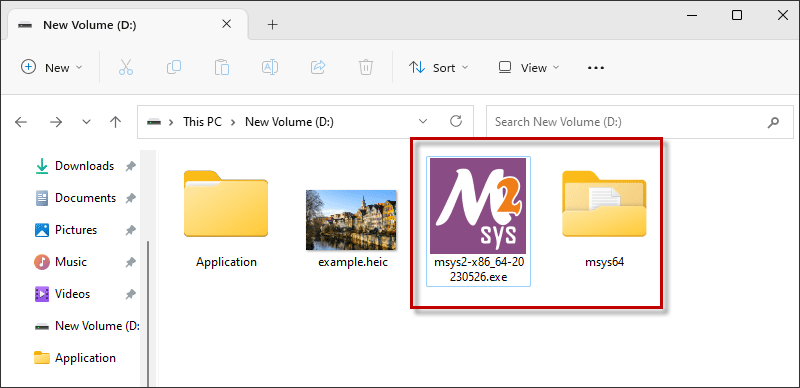Open Downloads in navigation pane
Image resolution: width=800 pixels, height=388 pixels.
(x=74, y=166)
